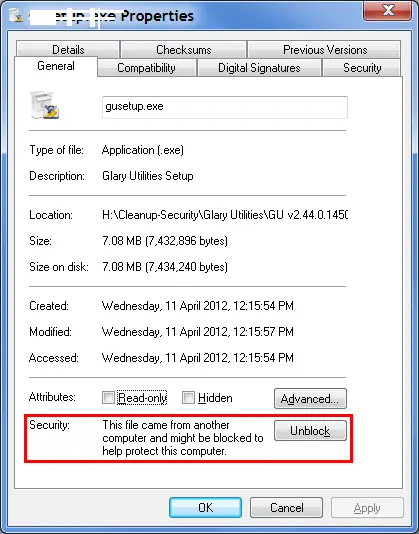This screenshot has width=419, height=534.
Task: Click the Security warning message text
Action: [183, 438]
